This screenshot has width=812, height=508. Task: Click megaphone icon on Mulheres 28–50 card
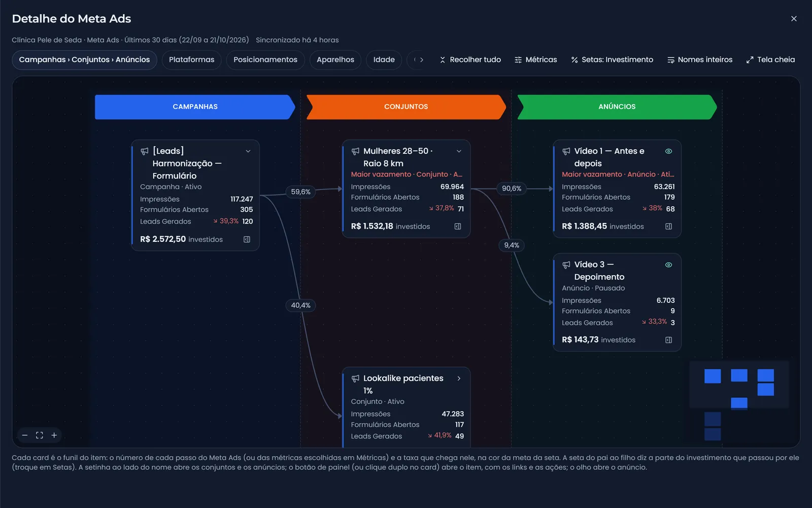pyautogui.click(x=355, y=151)
